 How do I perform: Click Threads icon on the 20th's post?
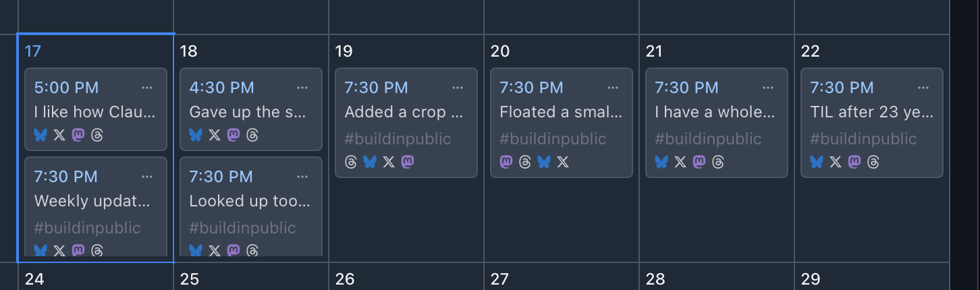pyautogui.click(x=525, y=162)
